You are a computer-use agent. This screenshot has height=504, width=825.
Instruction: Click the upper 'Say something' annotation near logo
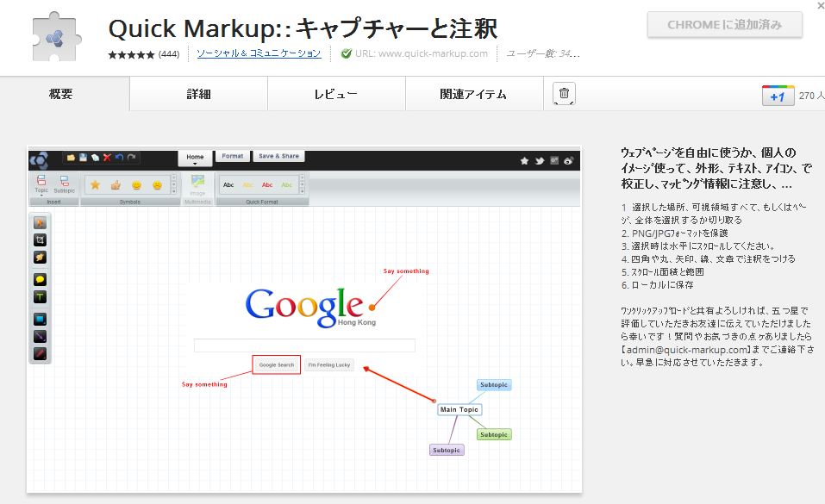pyautogui.click(x=406, y=271)
